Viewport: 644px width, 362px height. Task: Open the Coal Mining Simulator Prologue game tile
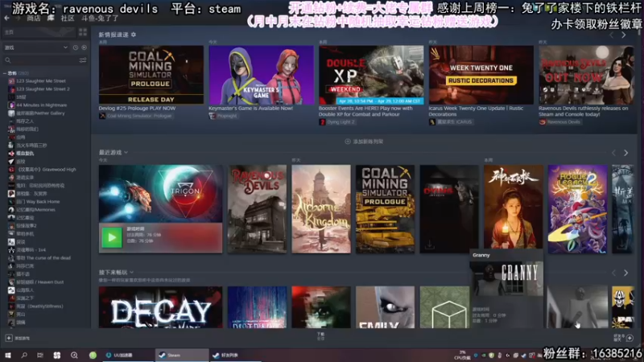[386, 209]
